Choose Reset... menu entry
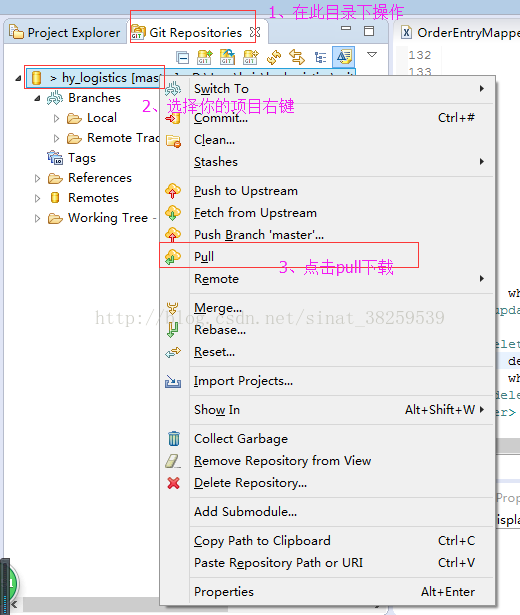This screenshot has height=615, width=520. [x=327, y=351]
